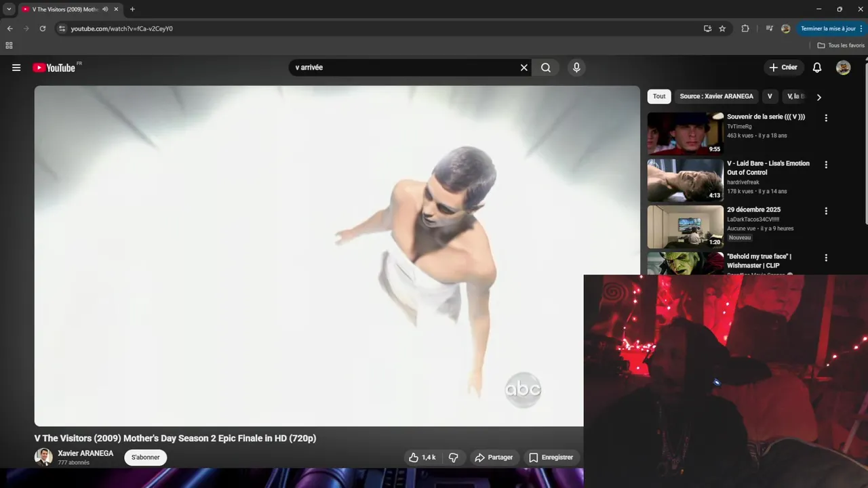Screen dimensions: 868x488
Task: Start voice search with the microphone
Action: point(576,68)
